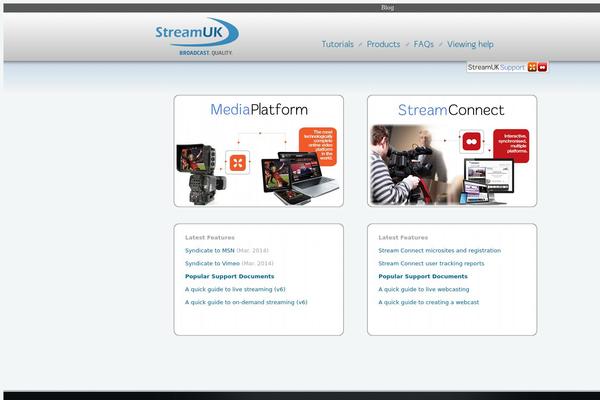Open Syndicate to Vimeo feature
Viewport: 600px width, 400px height.
(x=212, y=263)
